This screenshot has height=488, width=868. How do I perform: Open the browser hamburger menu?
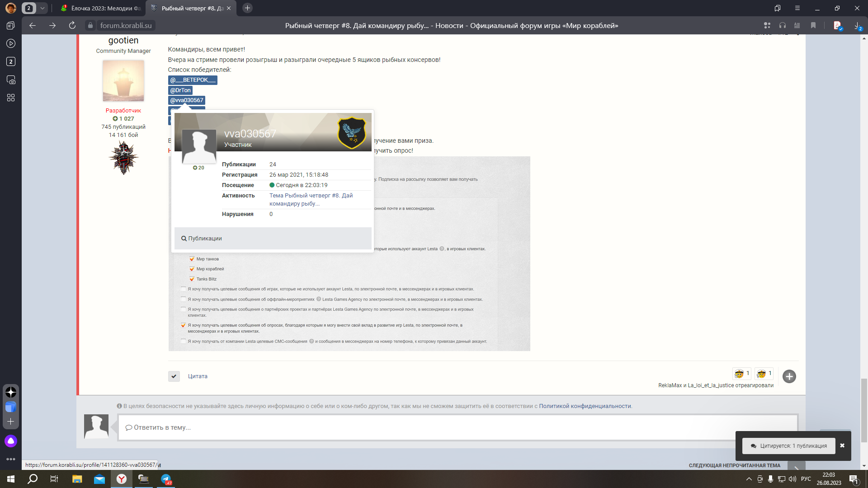[x=797, y=8]
